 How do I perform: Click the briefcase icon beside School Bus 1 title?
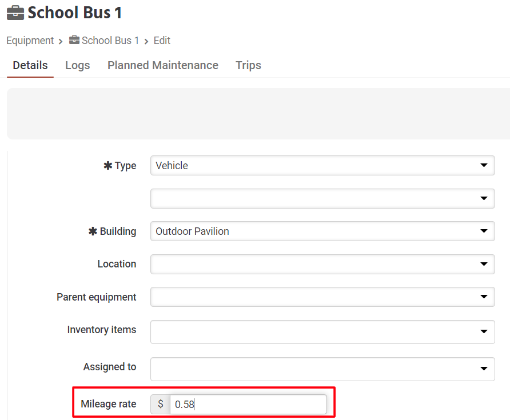point(15,13)
